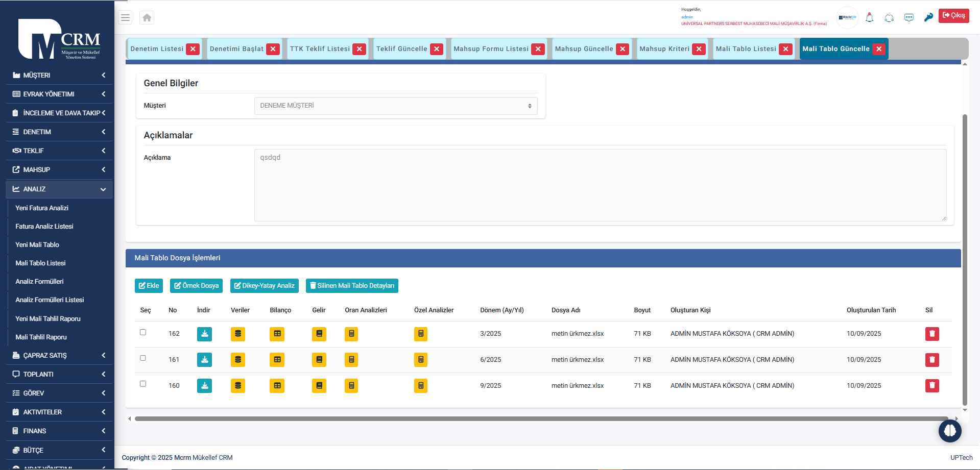
Task: Tick the checkbox for row 161
Action: (143, 358)
